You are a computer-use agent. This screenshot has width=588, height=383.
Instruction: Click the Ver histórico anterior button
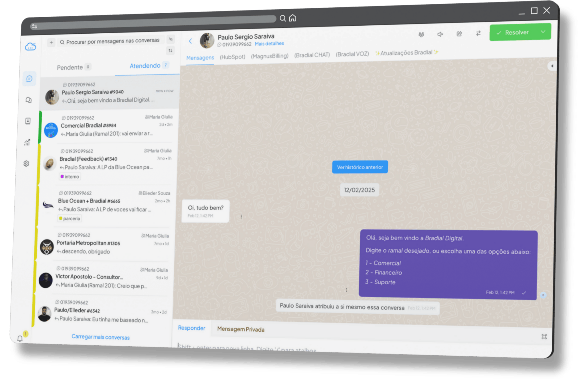(x=360, y=167)
